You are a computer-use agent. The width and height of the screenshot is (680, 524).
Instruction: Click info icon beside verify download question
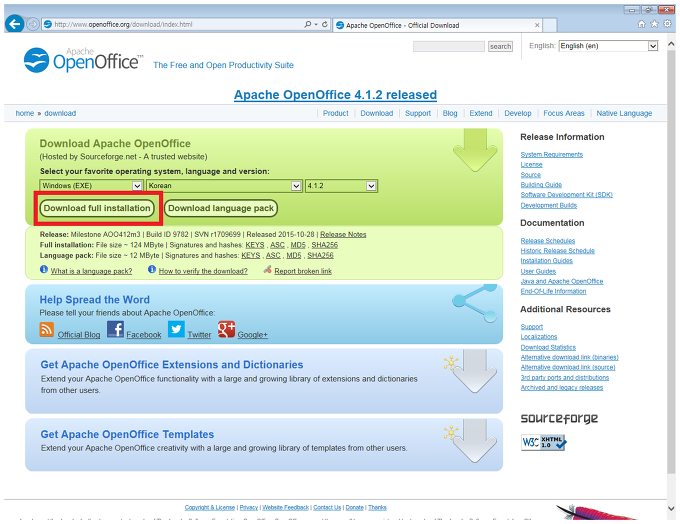coord(151,269)
